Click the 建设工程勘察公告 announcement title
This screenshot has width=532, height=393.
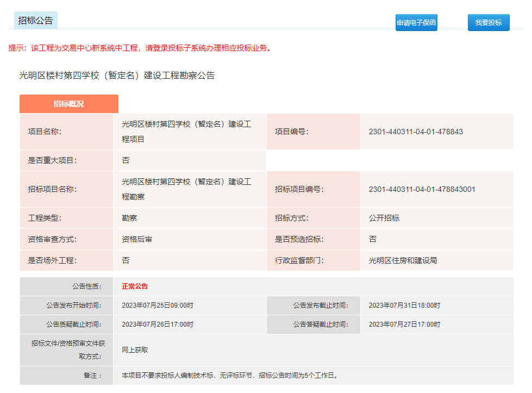pyautogui.click(x=117, y=76)
